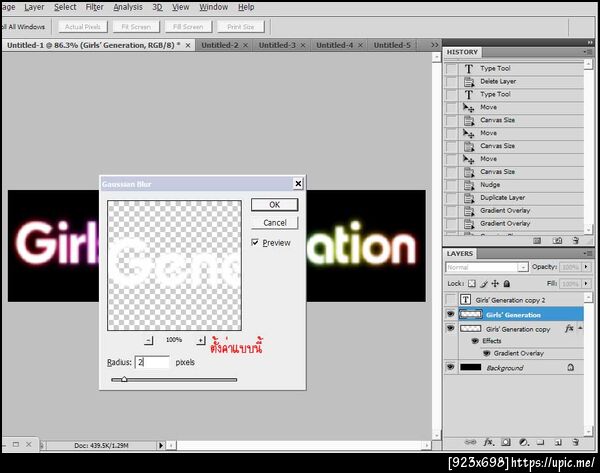This screenshot has height=473, width=600.
Task: Delete the selected layer with the trash icon
Action: pos(576,442)
